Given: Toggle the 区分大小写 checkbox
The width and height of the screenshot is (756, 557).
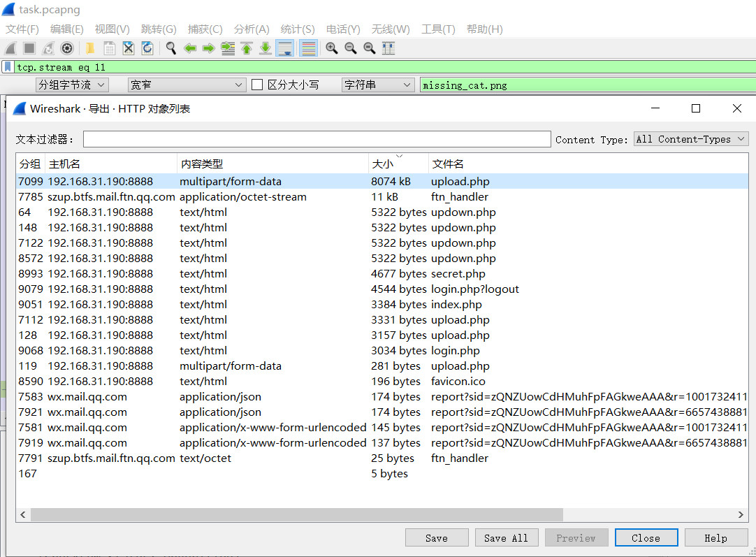Looking at the screenshot, I should pos(257,85).
